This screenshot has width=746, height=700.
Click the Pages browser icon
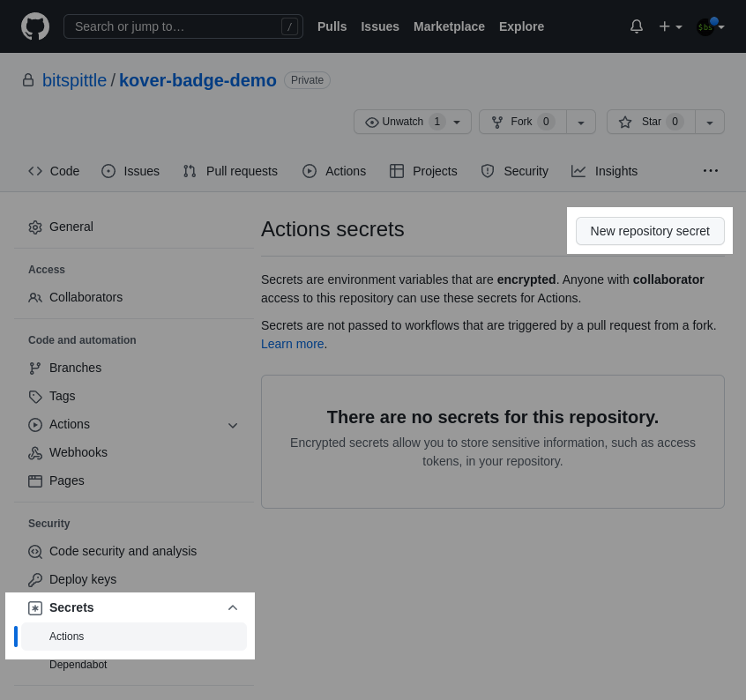tap(34, 481)
